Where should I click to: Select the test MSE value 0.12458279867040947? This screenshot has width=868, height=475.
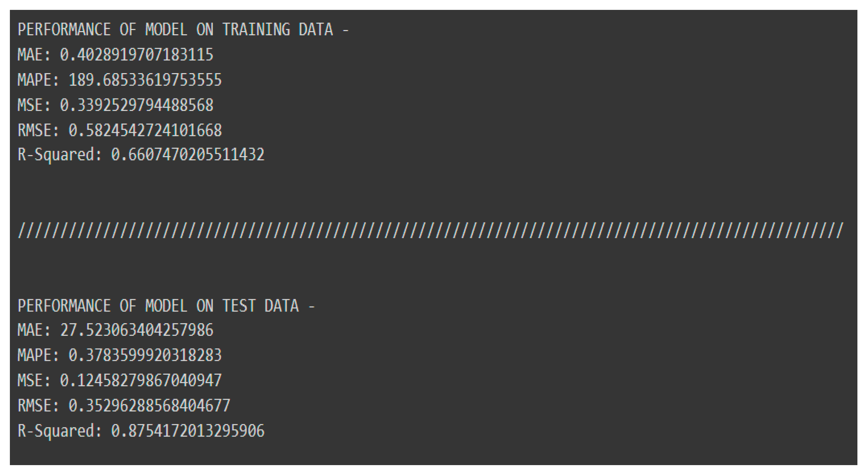tap(141, 380)
